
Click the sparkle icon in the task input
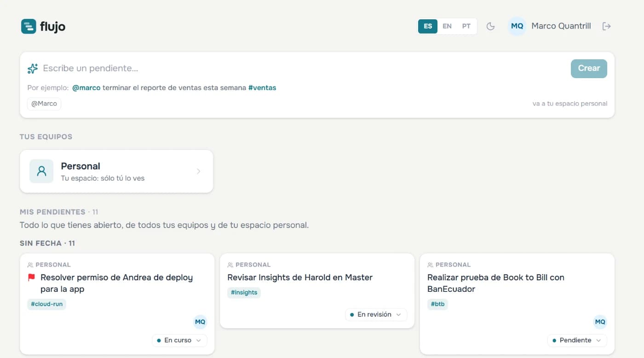(33, 68)
